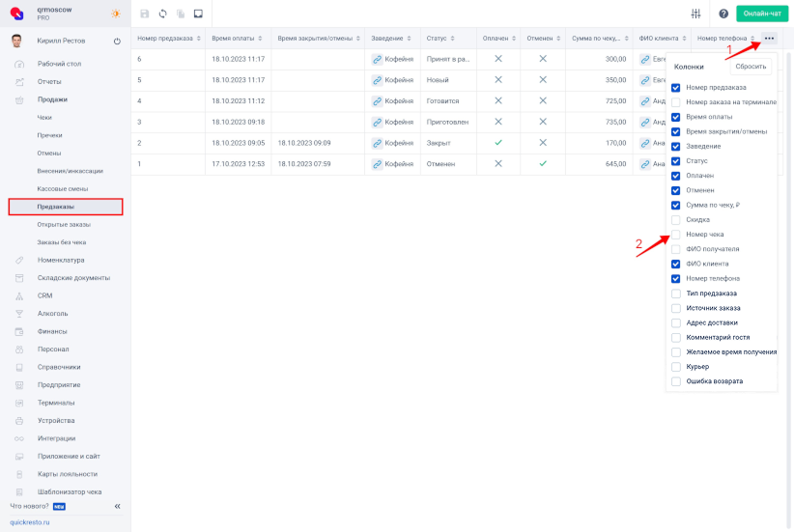Open the quickresto.ru link

tap(30, 522)
